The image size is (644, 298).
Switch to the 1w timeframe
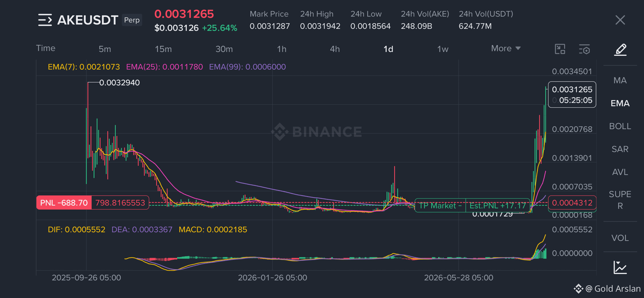(x=443, y=49)
